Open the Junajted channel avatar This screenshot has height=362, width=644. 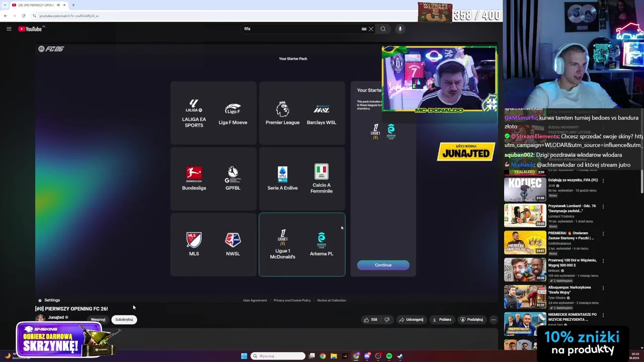point(40,318)
